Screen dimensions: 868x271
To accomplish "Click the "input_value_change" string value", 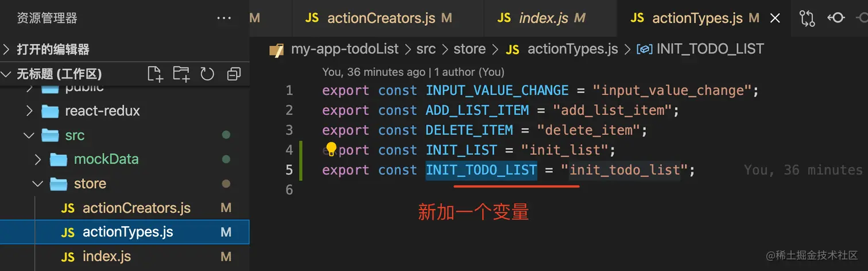I will 672,91.
